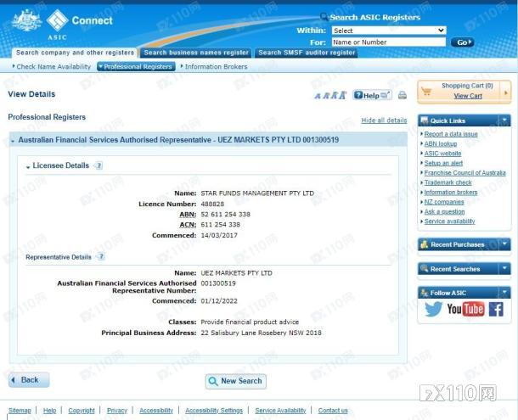This screenshot has width=518, height=420.
Task: Open the Information Brokers menu item
Action: (216, 66)
